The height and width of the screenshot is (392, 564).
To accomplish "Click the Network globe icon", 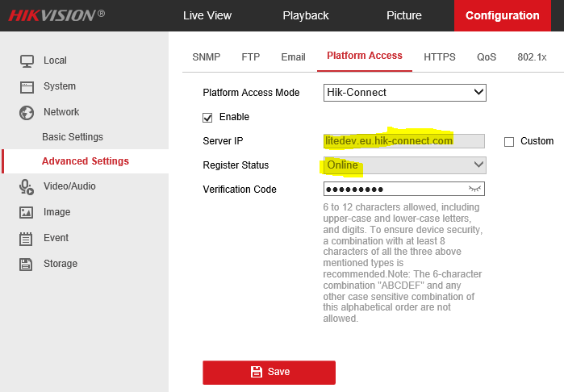I will pyautogui.click(x=27, y=113).
